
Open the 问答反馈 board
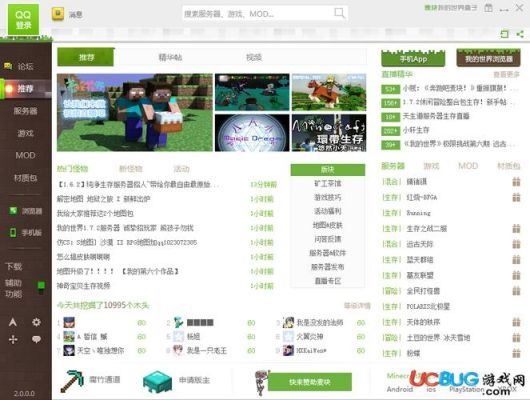pos(328,239)
